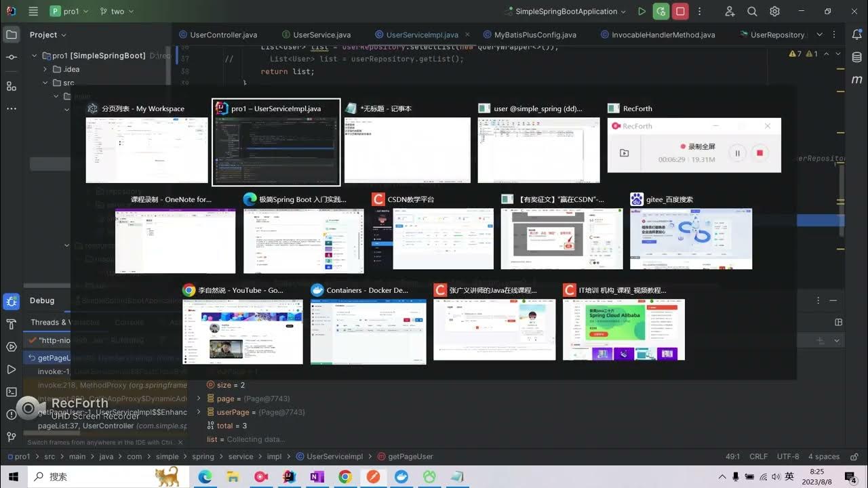Select 'Containers - Docker Desktop' window thumbnail
This screenshot has width=868, height=488.
point(368,324)
